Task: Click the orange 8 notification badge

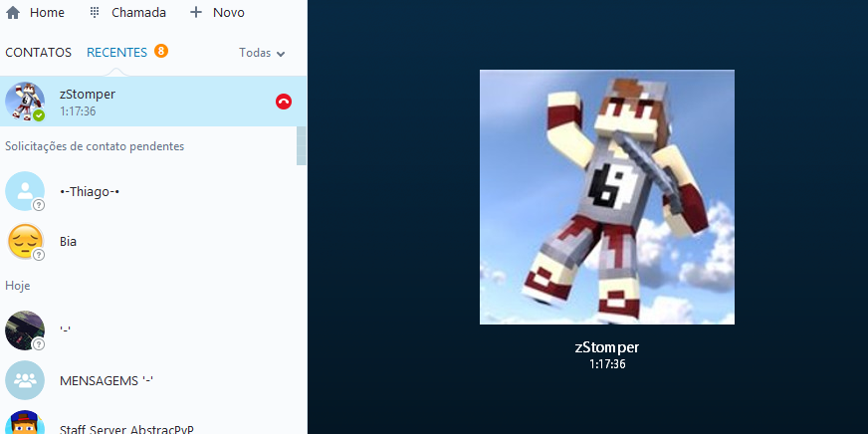Action: click(x=161, y=51)
